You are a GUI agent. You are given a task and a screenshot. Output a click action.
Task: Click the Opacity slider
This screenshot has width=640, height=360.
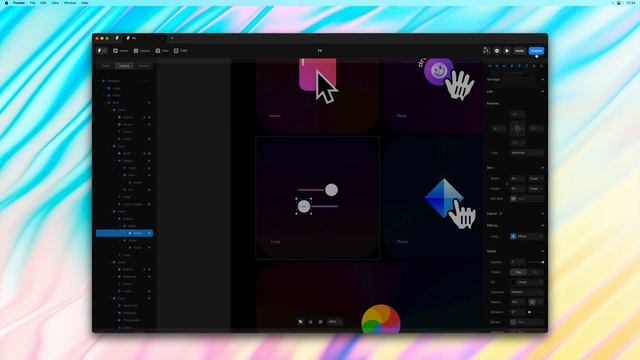[x=536, y=262]
